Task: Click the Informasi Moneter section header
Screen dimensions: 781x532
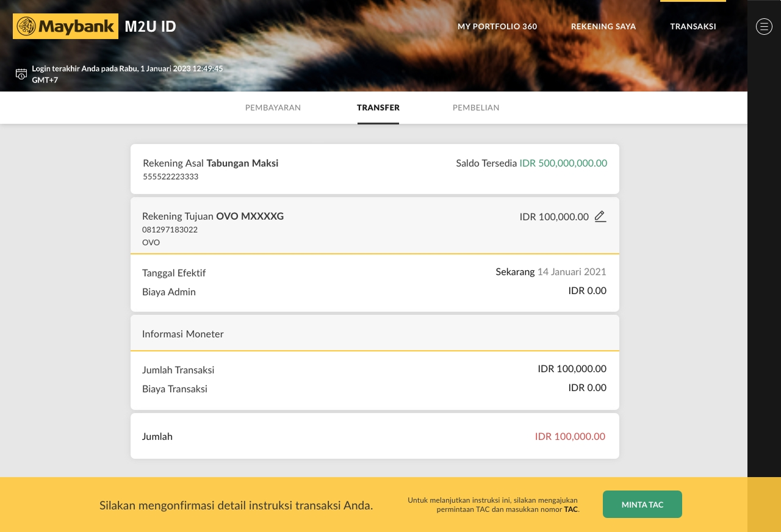Action: coord(183,334)
